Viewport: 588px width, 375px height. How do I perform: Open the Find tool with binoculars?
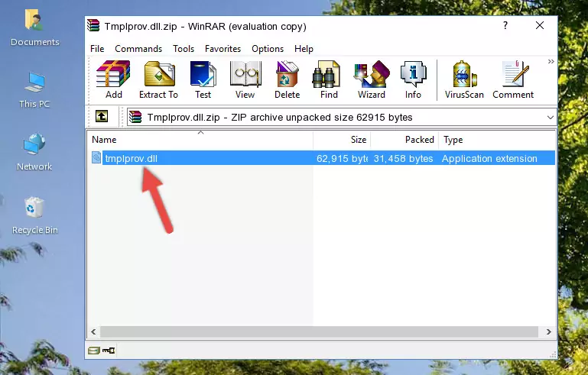pos(329,79)
